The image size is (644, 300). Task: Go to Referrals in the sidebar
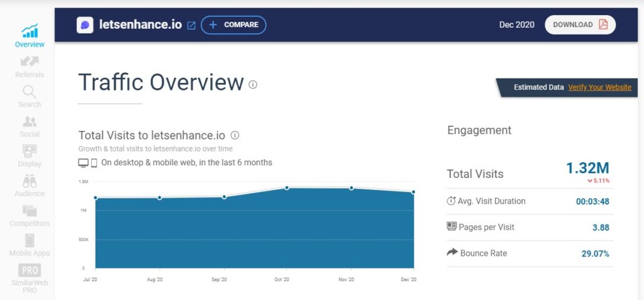pos(30,66)
